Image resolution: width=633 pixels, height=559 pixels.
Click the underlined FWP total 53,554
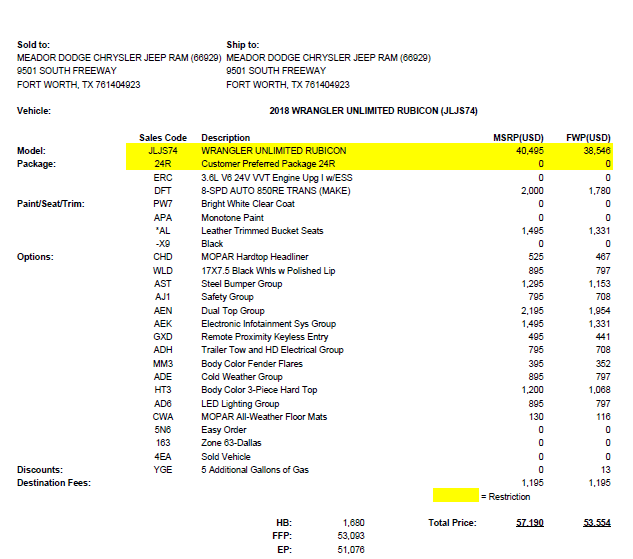pyautogui.click(x=597, y=523)
